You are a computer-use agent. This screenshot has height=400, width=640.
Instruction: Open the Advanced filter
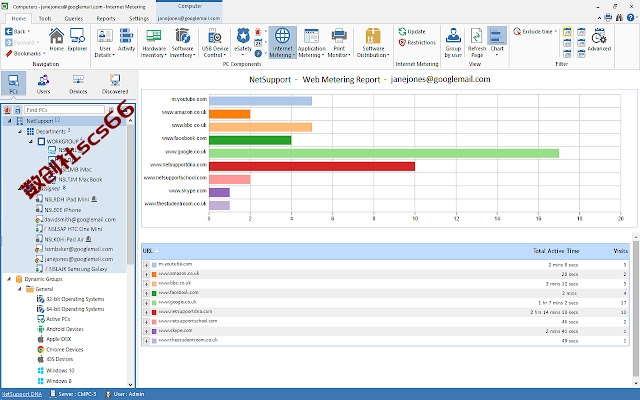599,40
